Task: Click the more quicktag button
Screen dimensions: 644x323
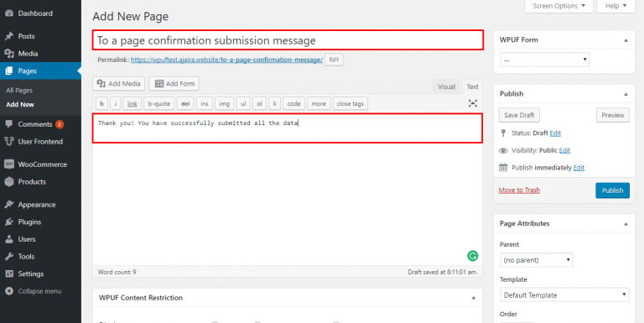Action: click(319, 103)
